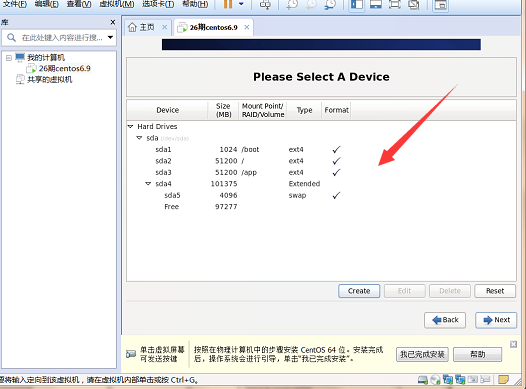Close the 库 library panel
The width and height of the screenshot is (526, 389).
[113, 22]
